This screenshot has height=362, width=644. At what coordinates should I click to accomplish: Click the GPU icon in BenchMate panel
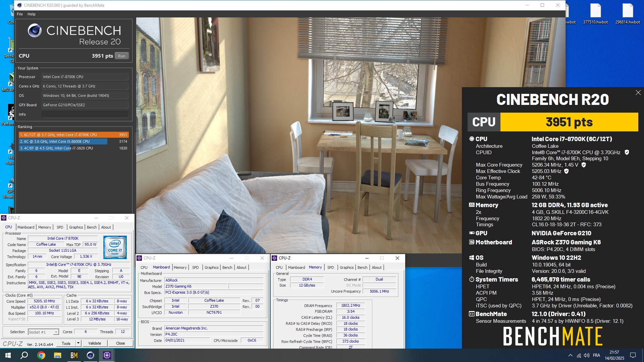point(472,233)
